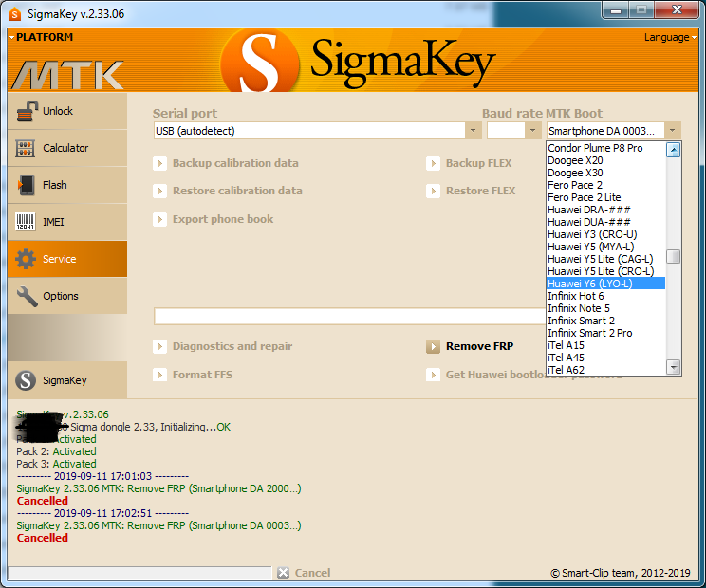Click the SigmaKey title bar app icon
This screenshot has width=706, height=588.
(14, 14)
